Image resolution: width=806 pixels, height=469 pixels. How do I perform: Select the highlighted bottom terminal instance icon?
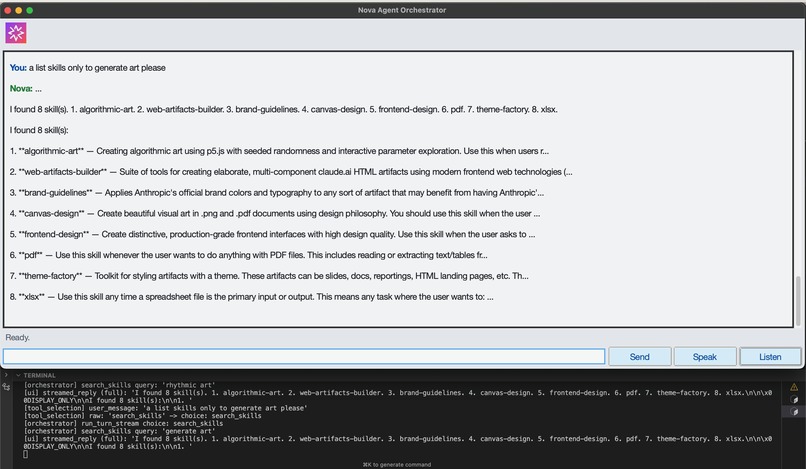pos(794,412)
